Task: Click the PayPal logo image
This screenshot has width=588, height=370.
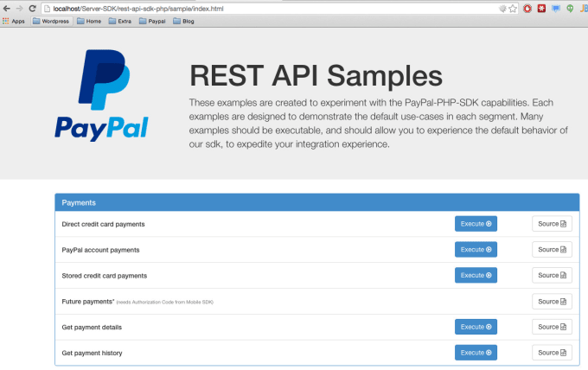Action: (102, 95)
